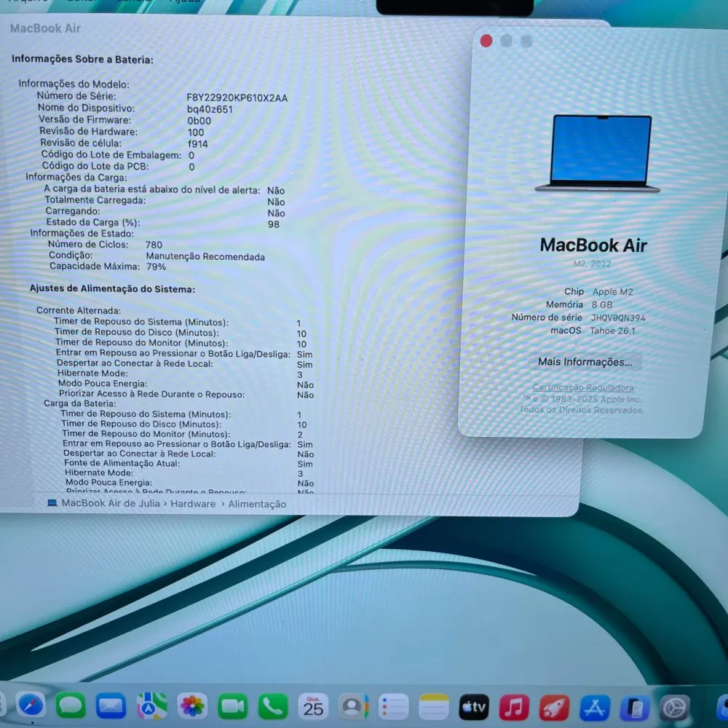Select MacBook Air de Julia in path bar
This screenshot has width=728, height=728.
(x=110, y=503)
